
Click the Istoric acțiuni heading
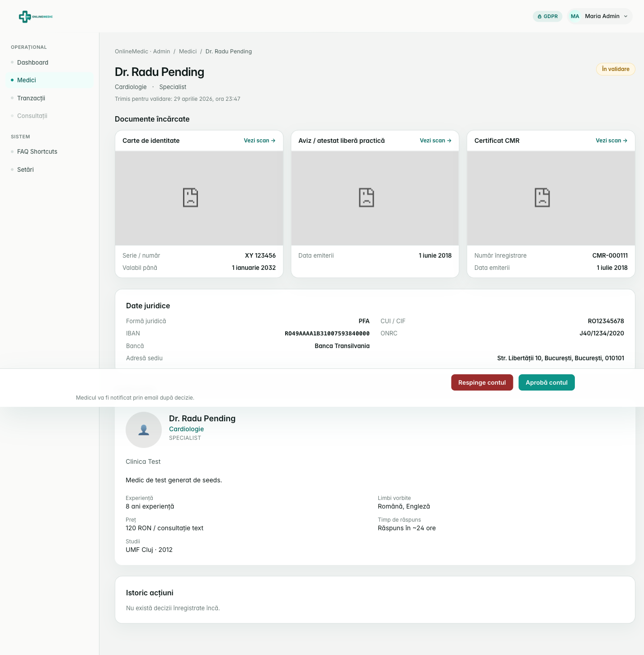pyautogui.click(x=150, y=593)
